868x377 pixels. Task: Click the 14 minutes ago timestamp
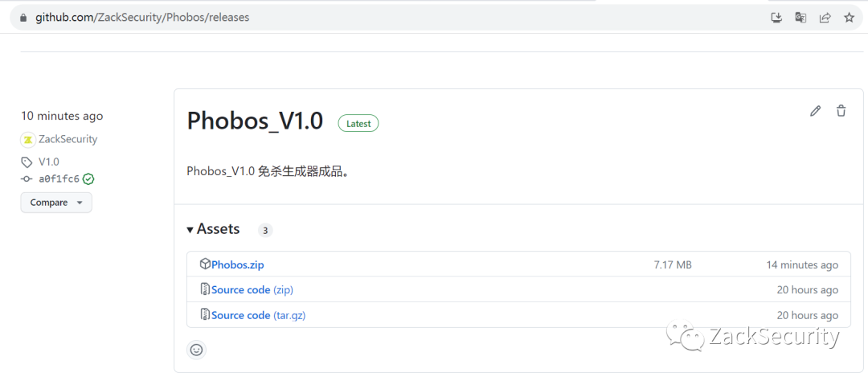pyautogui.click(x=802, y=265)
